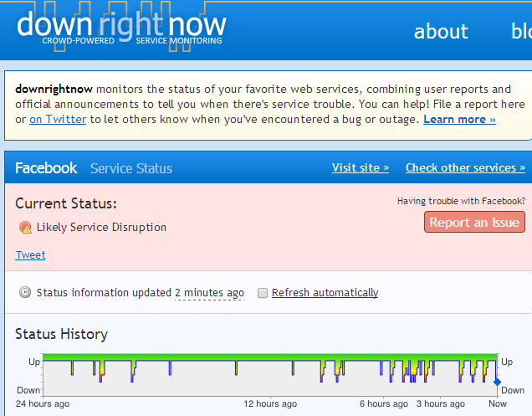The width and height of the screenshot is (532, 416).
Task: Click the '12 hours ago' axis label
Action: coord(270,403)
